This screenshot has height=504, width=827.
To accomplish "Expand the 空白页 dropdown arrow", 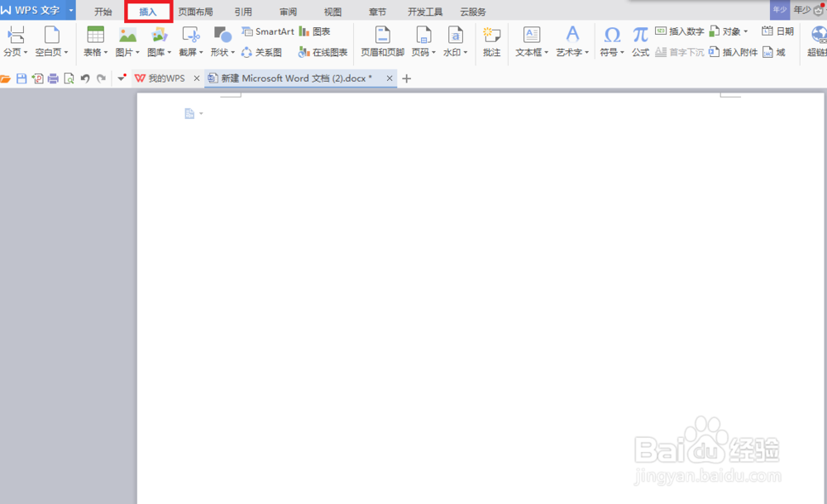I will point(66,52).
